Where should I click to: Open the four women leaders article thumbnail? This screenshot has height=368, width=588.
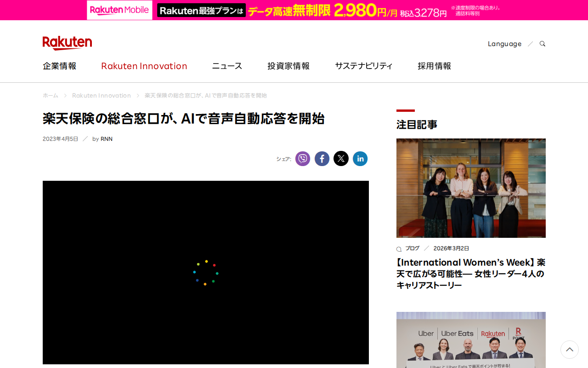pyautogui.click(x=471, y=188)
